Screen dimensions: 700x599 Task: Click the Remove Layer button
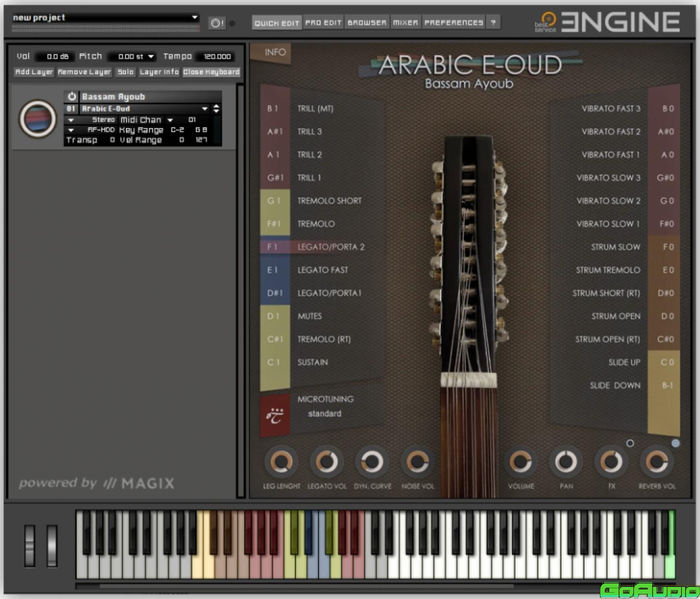(x=84, y=72)
